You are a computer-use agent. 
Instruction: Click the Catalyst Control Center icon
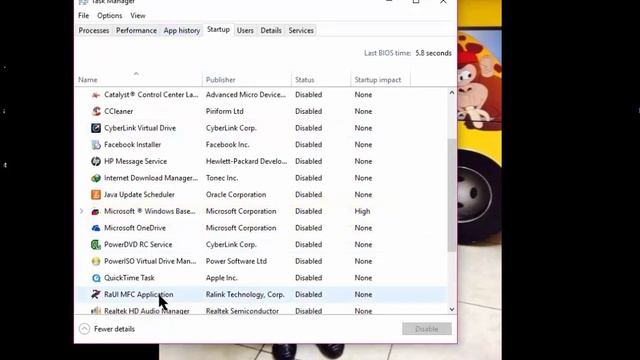click(x=96, y=95)
